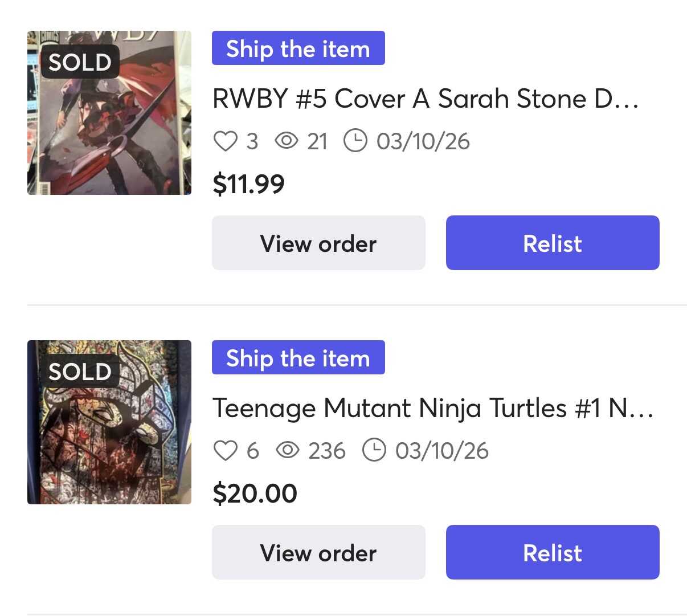The image size is (687, 616).
Task: Tap the SOLD badge on RWBY image
Action: point(80,62)
